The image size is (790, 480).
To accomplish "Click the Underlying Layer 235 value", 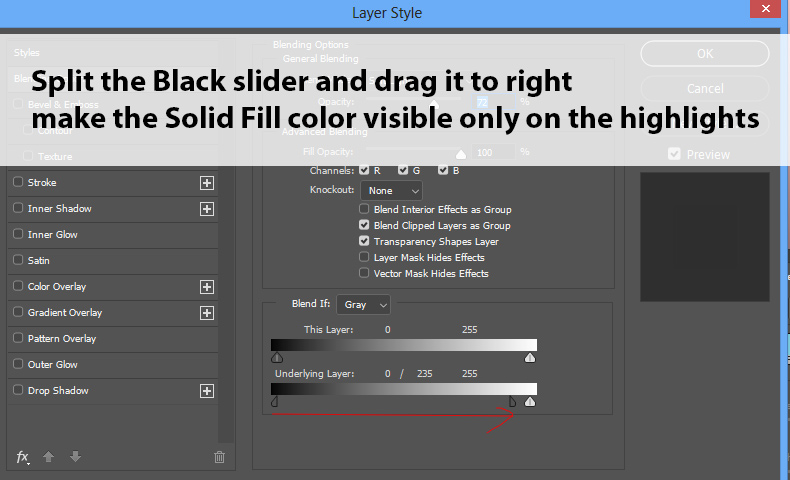I will [425, 374].
